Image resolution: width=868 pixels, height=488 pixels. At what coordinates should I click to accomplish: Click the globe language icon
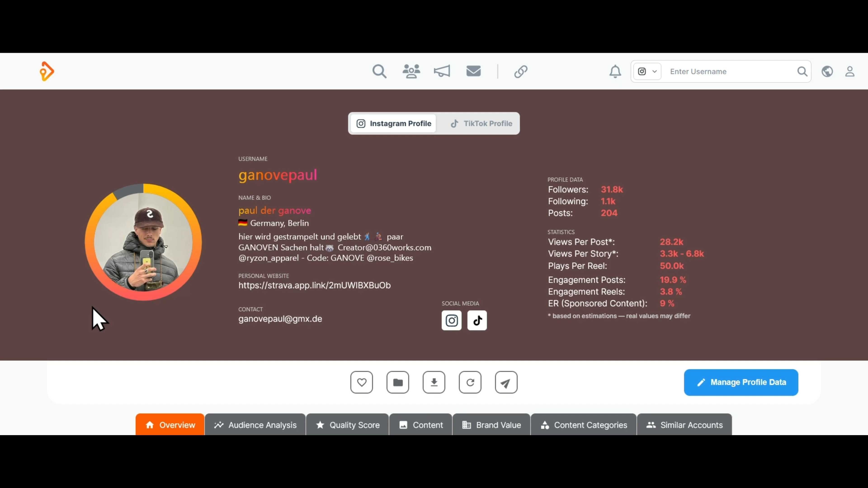(827, 71)
